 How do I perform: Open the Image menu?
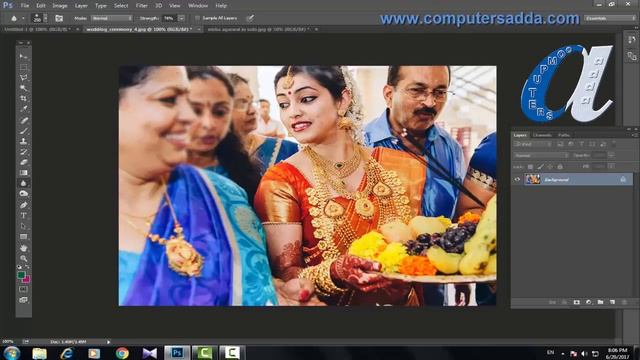(60, 6)
